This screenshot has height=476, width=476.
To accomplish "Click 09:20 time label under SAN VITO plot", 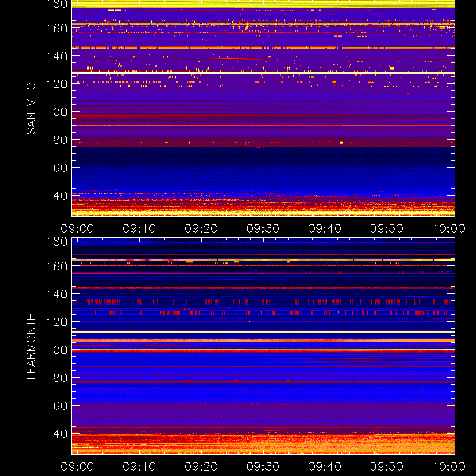I will (x=201, y=228).
